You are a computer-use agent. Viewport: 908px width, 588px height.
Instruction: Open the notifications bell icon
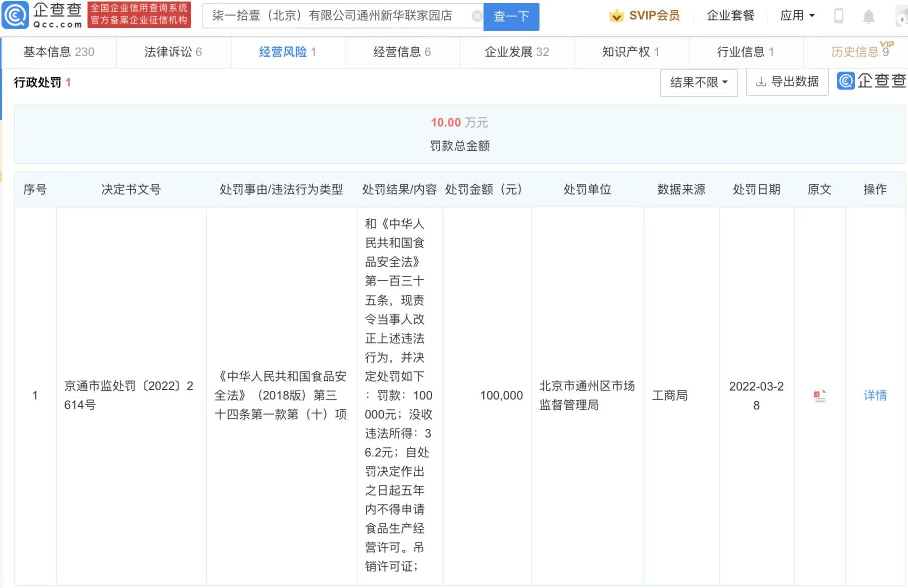(x=868, y=17)
